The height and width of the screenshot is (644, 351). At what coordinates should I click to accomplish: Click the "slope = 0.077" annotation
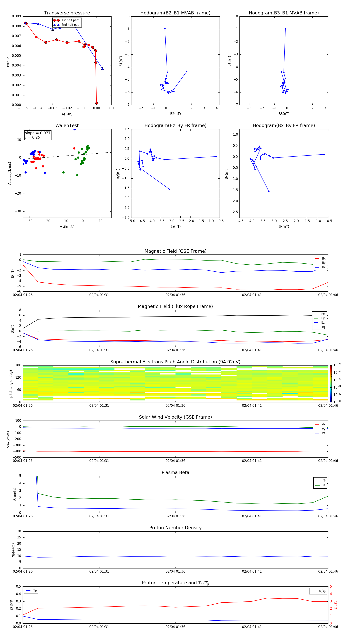tap(38, 133)
